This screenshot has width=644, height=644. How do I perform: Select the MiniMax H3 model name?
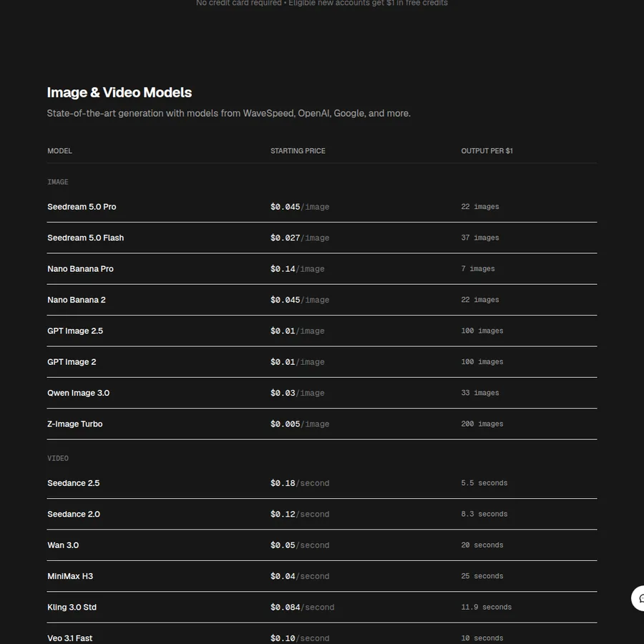(70, 576)
